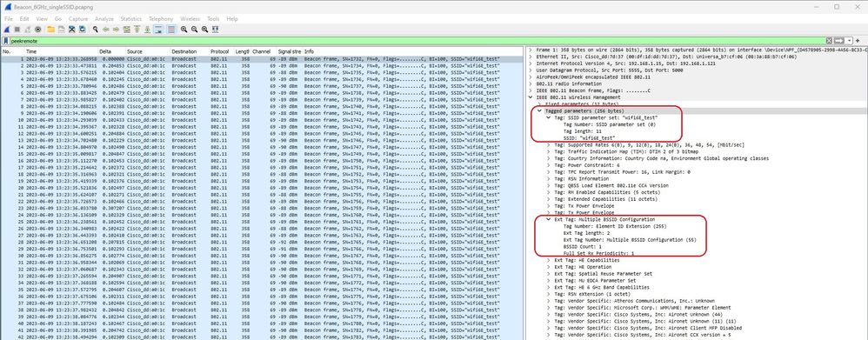Jump to the first packet icon

tap(137, 29)
